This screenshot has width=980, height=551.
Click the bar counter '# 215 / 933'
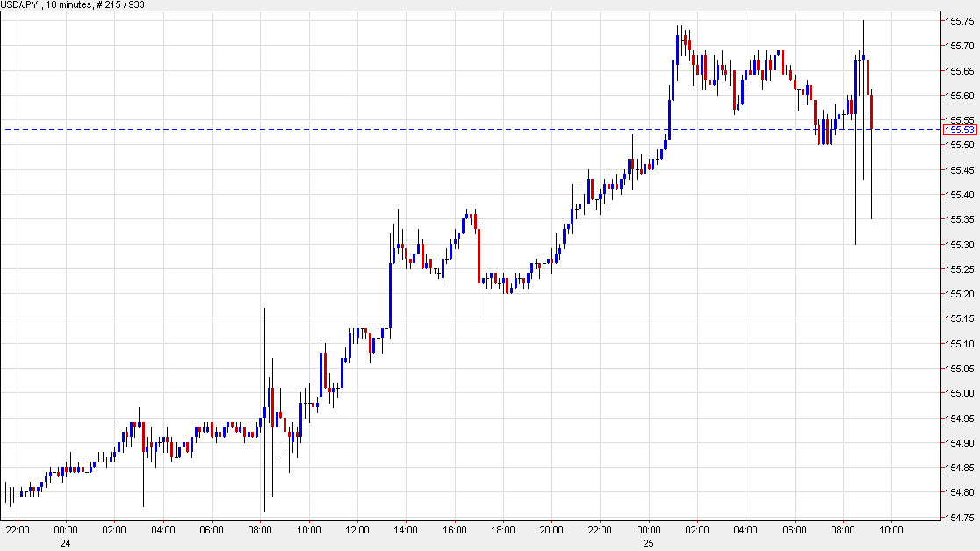[x=120, y=5]
